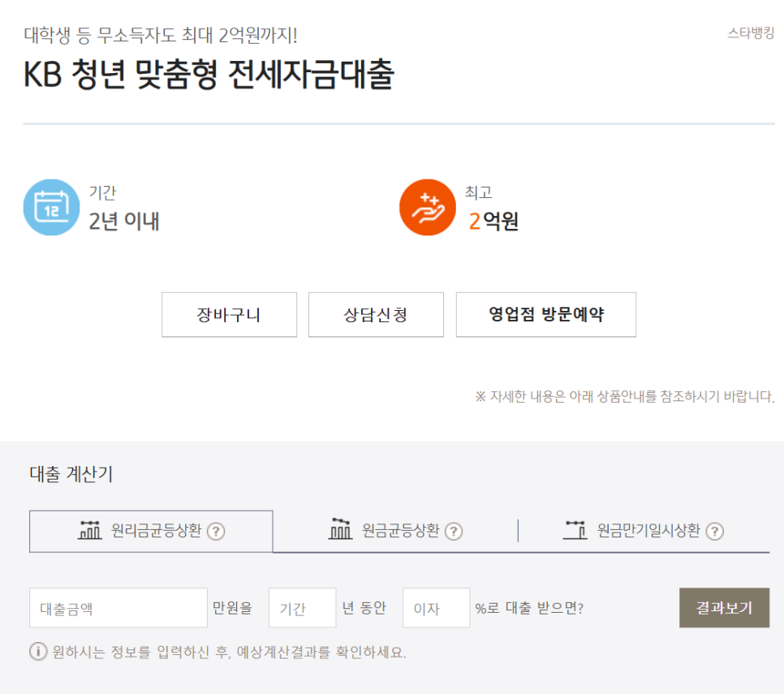
Task: Focus the 이자 rate input field
Action: coord(437,607)
